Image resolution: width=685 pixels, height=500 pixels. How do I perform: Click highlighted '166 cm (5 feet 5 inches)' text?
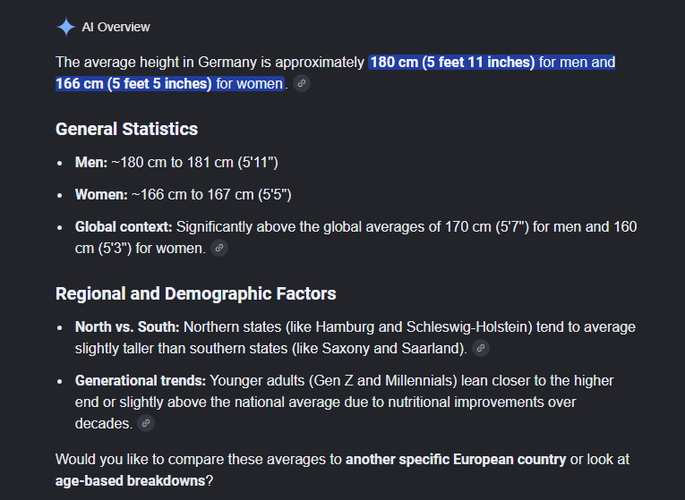click(x=134, y=83)
